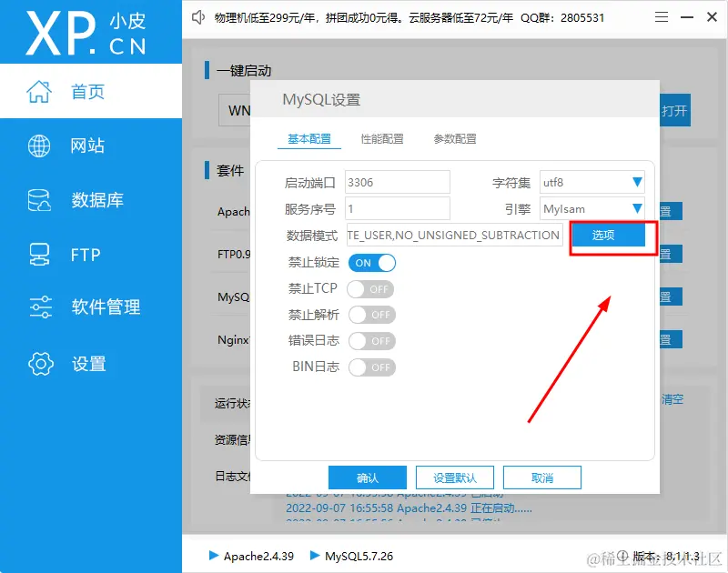Click the MySQL设置 dialog title
Screen dimensions: 728x573
[x=321, y=100]
